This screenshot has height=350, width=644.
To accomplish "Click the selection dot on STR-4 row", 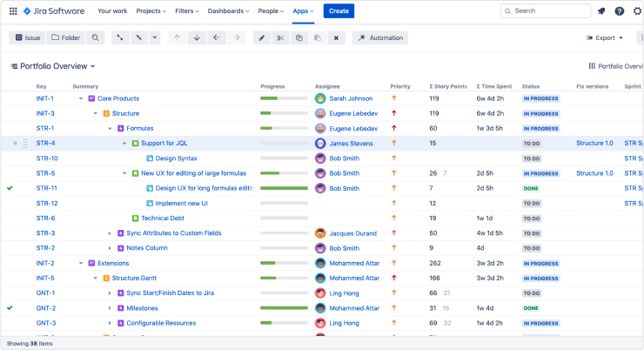I will point(15,143).
